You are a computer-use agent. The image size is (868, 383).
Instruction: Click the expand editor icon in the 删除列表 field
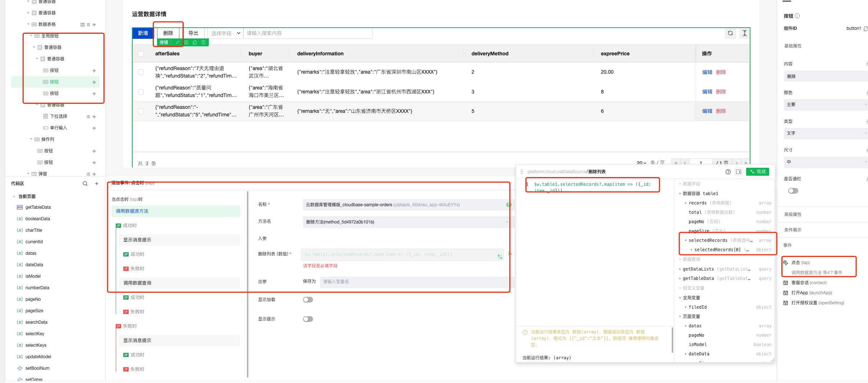(500, 257)
